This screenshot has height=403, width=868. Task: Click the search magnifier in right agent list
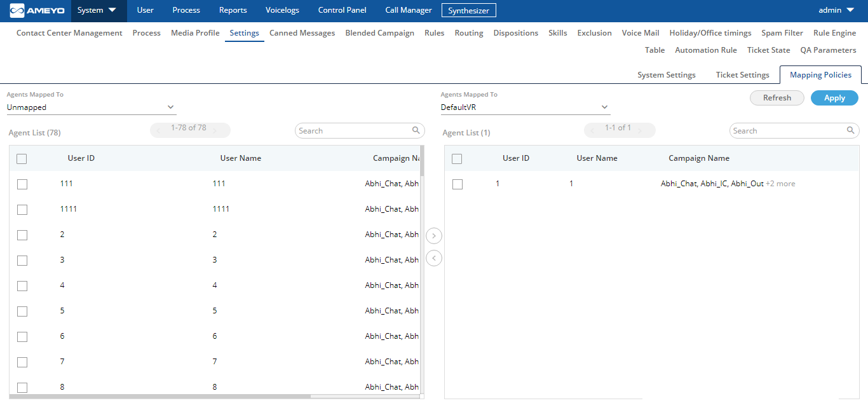click(851, 130)
